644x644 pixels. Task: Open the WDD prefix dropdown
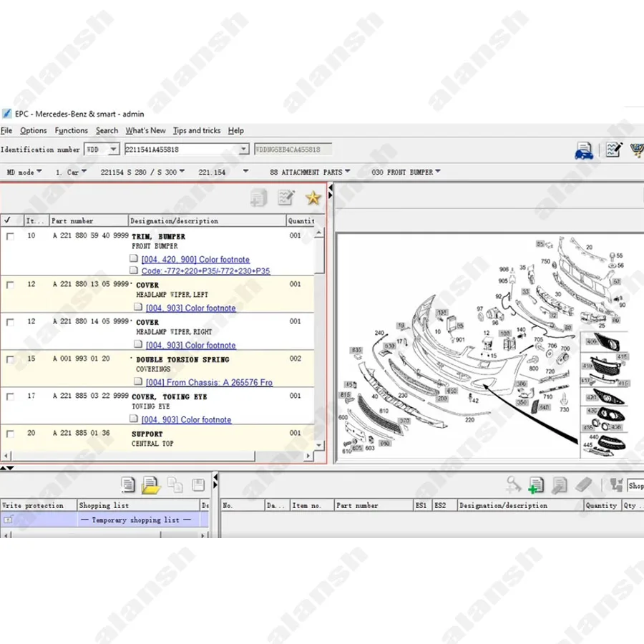click(113, 149)
